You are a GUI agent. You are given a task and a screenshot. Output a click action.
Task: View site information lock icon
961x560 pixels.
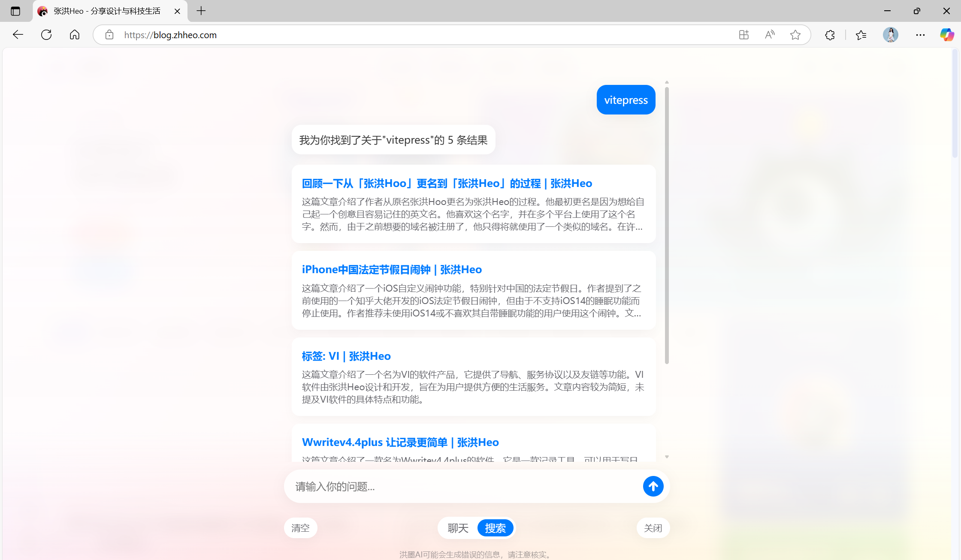(109, 35)
